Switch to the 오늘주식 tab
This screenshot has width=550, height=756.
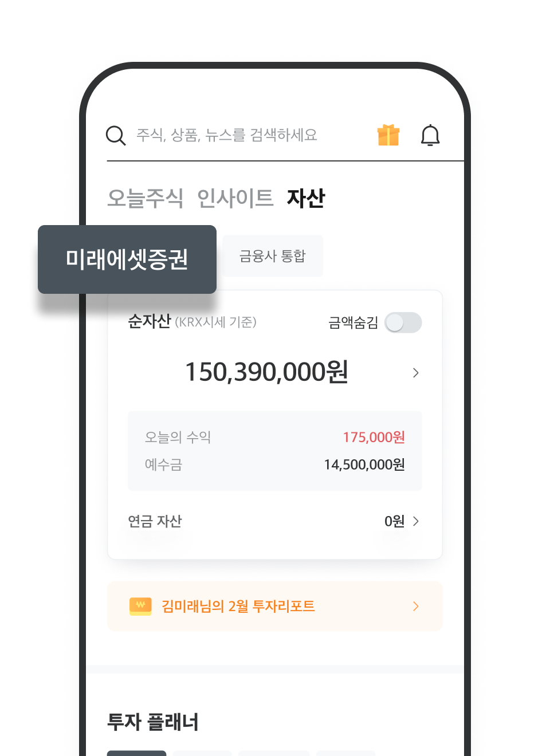click(145, 198)
